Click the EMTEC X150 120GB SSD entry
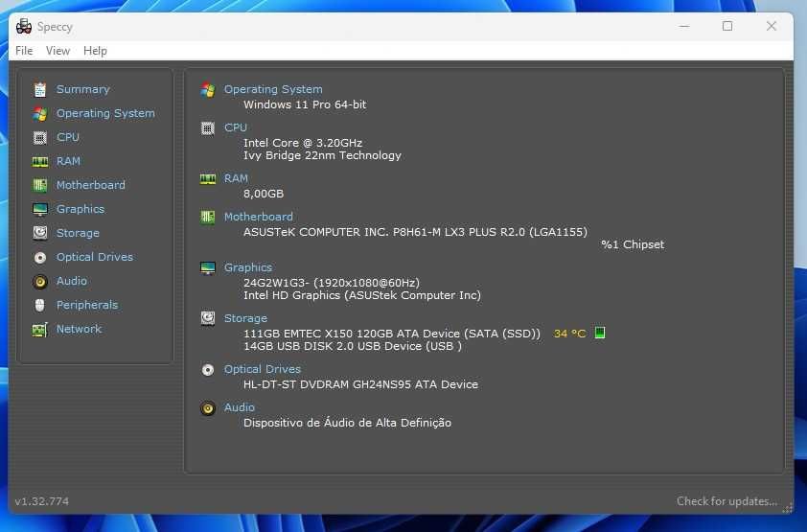The width and height of the screenshot is (807, 532). [392, 334]
